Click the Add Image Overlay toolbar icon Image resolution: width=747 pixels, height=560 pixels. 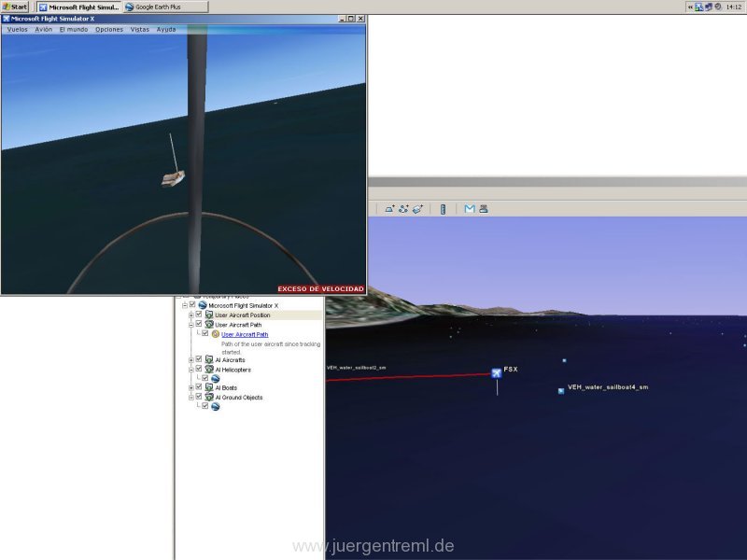click(x=417, y=208)
